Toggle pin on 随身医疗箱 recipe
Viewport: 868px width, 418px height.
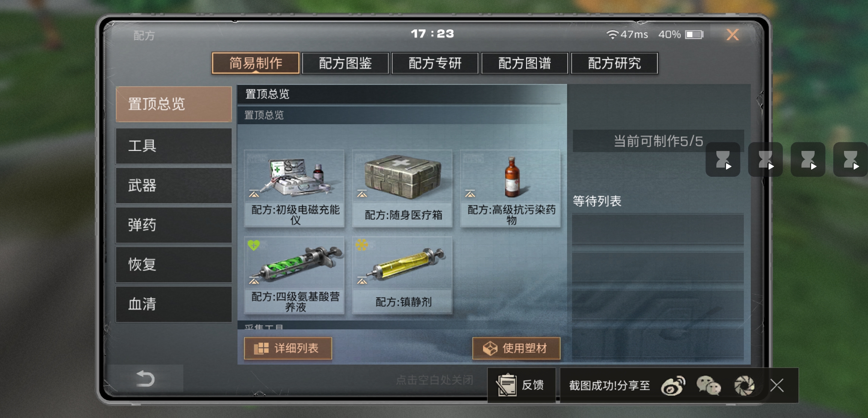pyautogui.click(x=362, y=194)
